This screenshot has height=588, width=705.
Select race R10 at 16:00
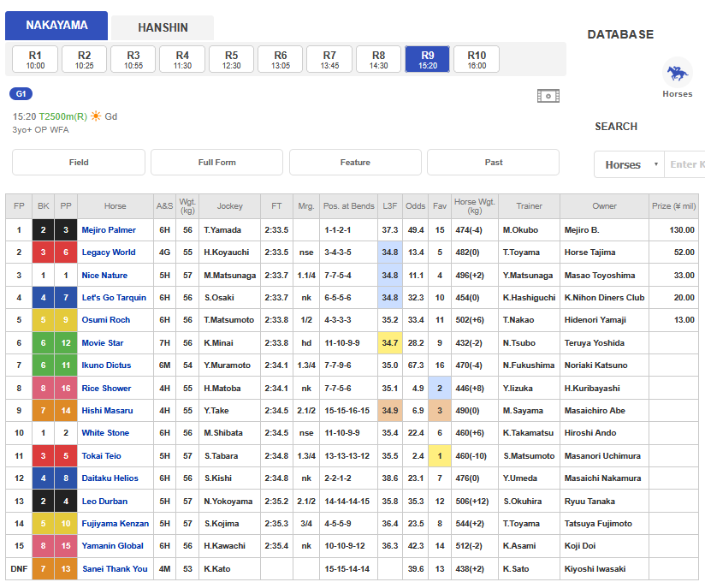click(x=477, y=59)
